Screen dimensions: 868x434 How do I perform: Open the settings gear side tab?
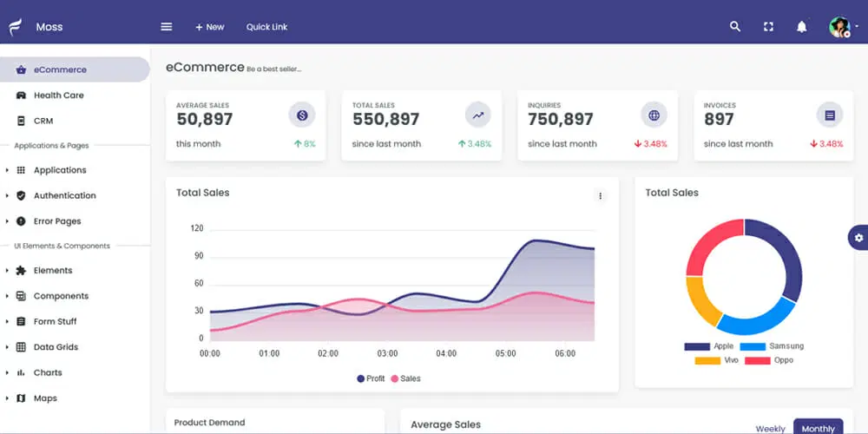[858, 238]
